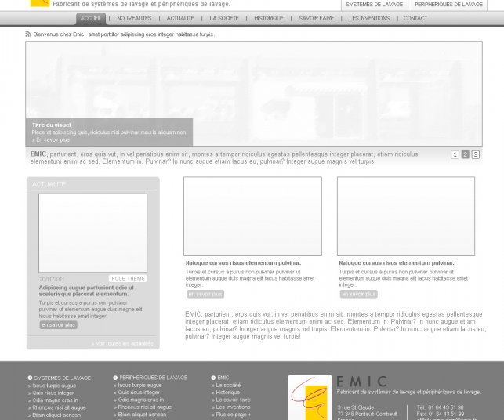Open the Contact page from the navigation
Image resolution: width=504 pixels, height=420 pixels.
(415, 18)
